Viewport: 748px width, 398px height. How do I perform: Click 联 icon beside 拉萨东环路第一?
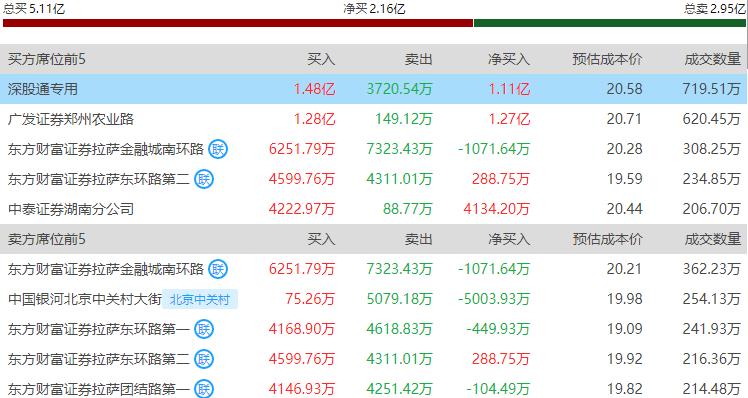click(204, 329)
